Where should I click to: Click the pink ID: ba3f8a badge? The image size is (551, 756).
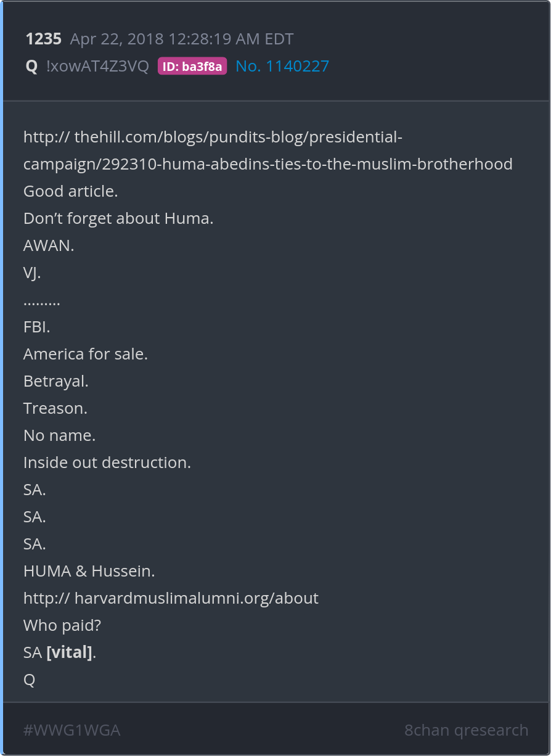click(x=192, y=67)
